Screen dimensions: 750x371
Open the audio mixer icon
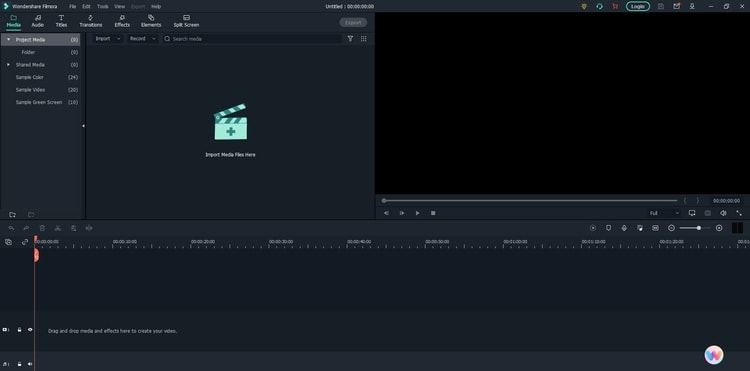click(x=640, y=228)
